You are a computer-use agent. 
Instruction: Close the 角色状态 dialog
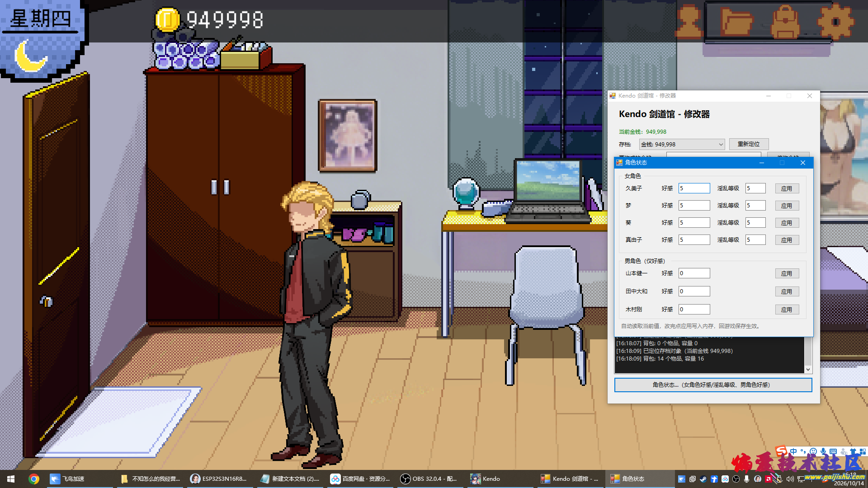(x=803, y=163)
